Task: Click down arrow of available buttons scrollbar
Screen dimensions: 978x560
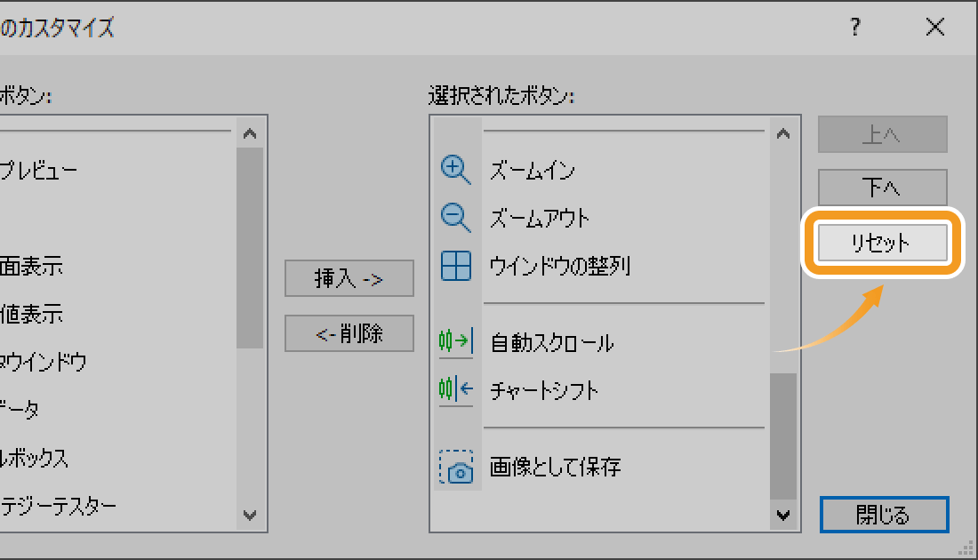Action: (250, 515)
